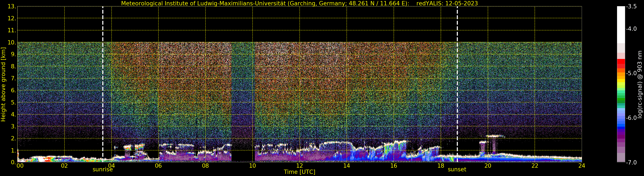Image resolution: width=644 pixels, height=176 pixels.
Task: Click the 'Height above ground [km]' axis label
Action: [x=3, y=84]
